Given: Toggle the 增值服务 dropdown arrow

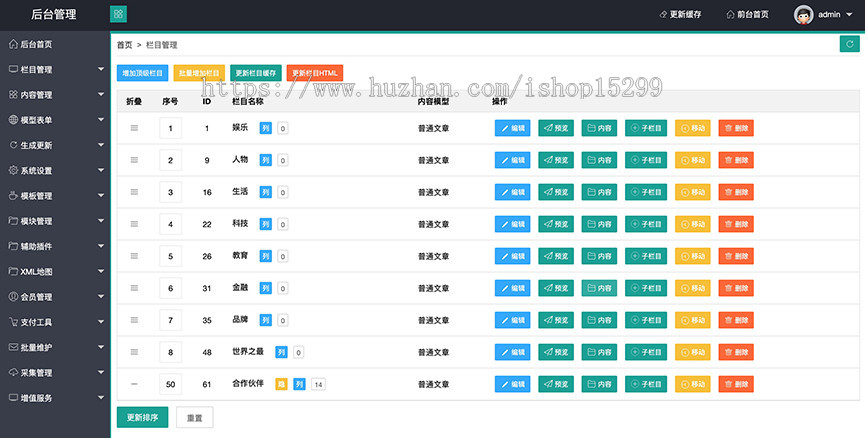Looking at the screenshot, I should 100,397.
